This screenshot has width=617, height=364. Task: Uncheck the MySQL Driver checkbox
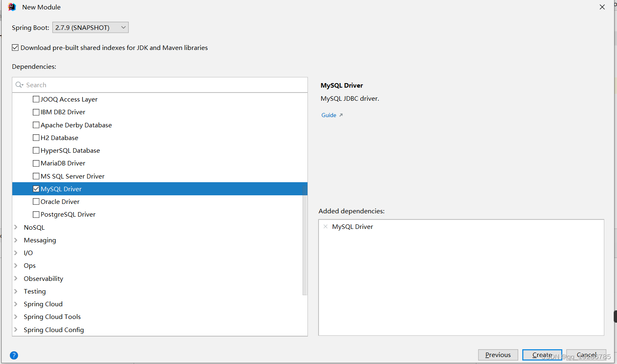(x=36, y=189)
